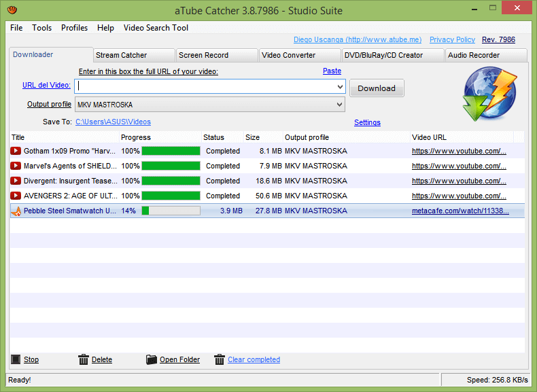537x392 pixels.
Task: Click the YouTube icon beside Marvel's Agents of SHIELD
Action: pyautogui.click(x=16, y=166)
